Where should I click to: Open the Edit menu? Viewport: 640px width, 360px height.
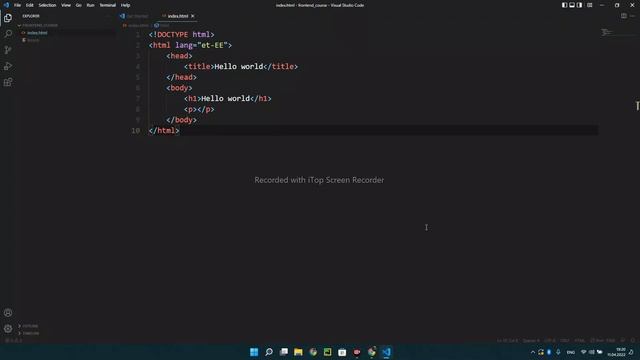(x=30, y=5)
